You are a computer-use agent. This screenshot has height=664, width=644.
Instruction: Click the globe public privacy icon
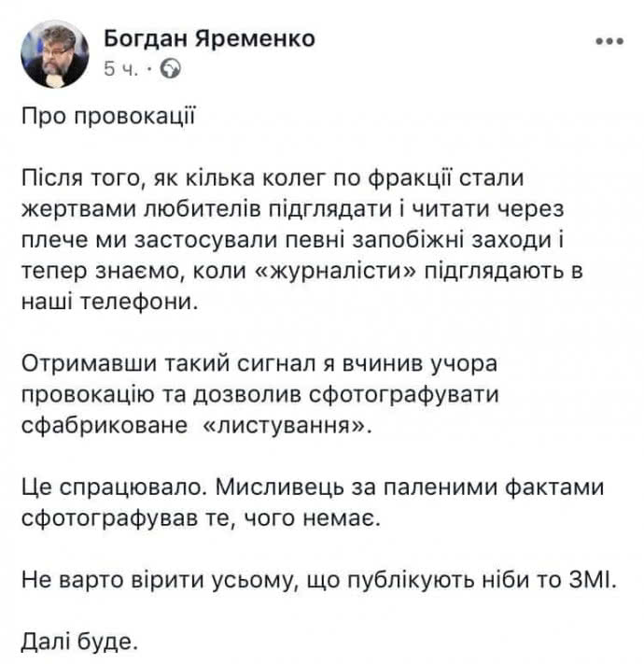click(x=173, y=68)
